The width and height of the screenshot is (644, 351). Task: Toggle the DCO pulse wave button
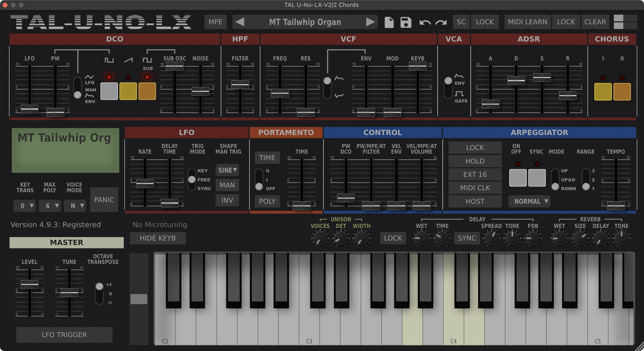[x=109, y=91]
